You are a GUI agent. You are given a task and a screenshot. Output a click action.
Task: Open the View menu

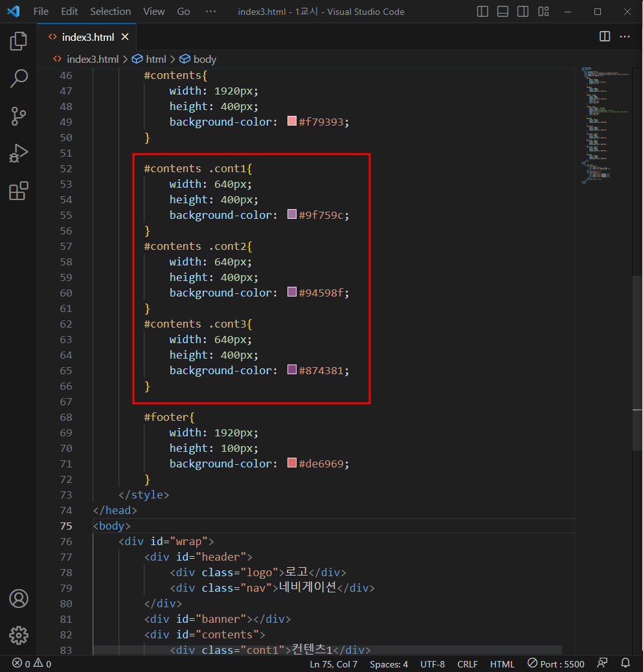click(154, 12)
